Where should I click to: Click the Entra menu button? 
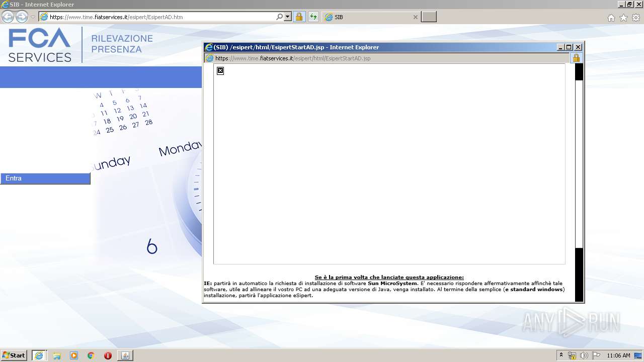click(x=45, y=178)
